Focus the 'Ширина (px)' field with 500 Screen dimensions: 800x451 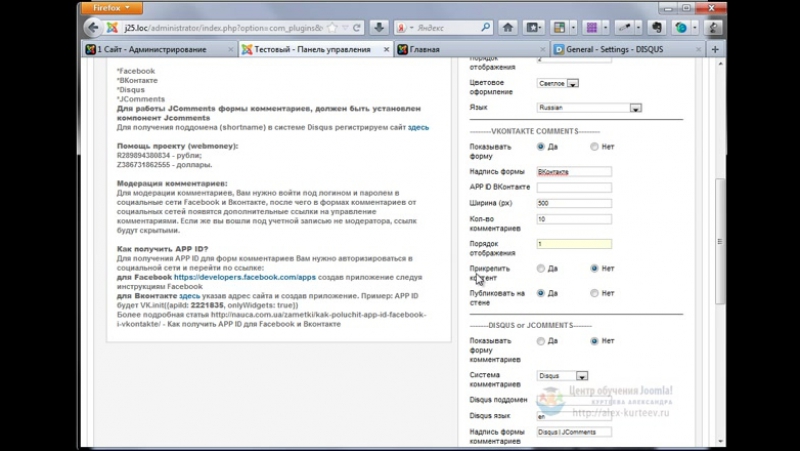click(574, 203)
